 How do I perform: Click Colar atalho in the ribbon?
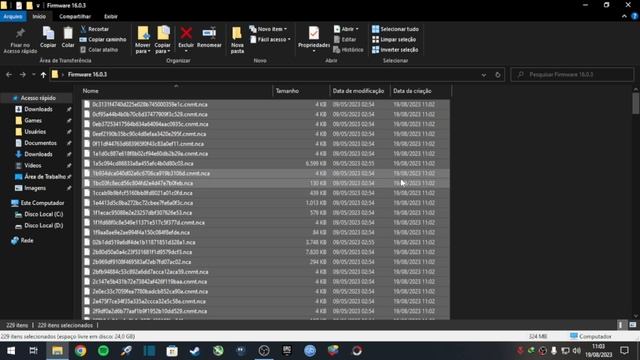(x=99, y=50)
